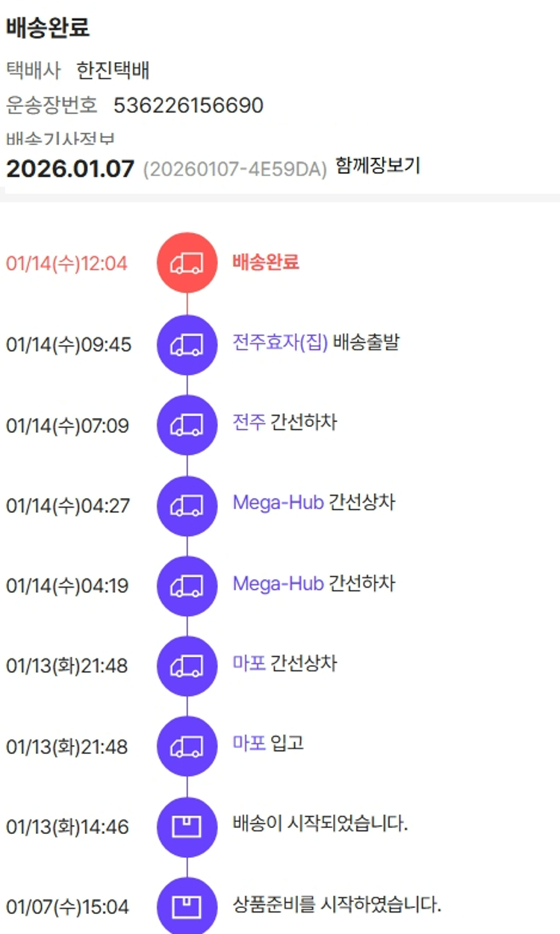Click the 01/14(수)12:04 timestamp
The width and height of the screenshot is (560, 934).
[66, 264]
